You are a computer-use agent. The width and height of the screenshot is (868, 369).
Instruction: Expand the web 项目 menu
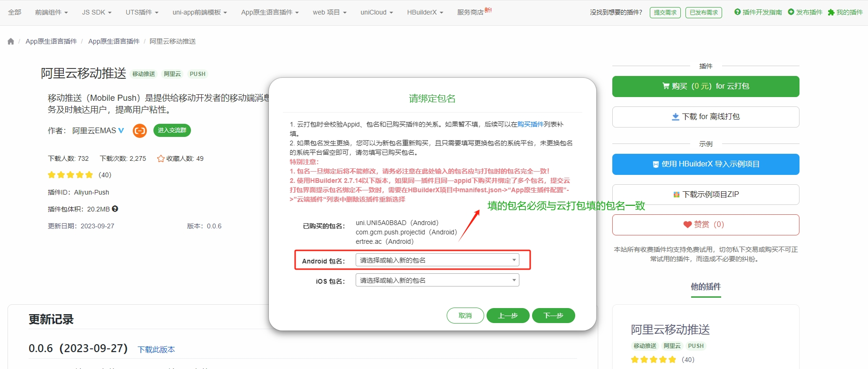tap(330, 12)
